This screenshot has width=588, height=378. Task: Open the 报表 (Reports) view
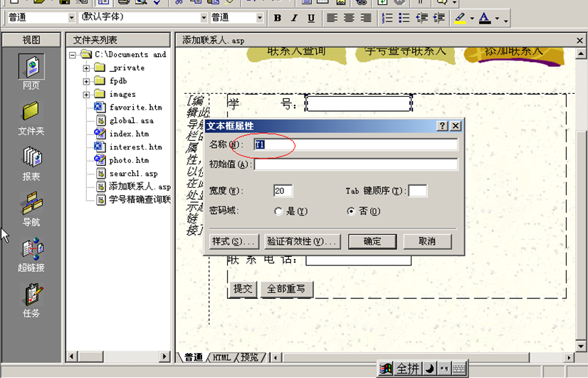coord(31,159)
